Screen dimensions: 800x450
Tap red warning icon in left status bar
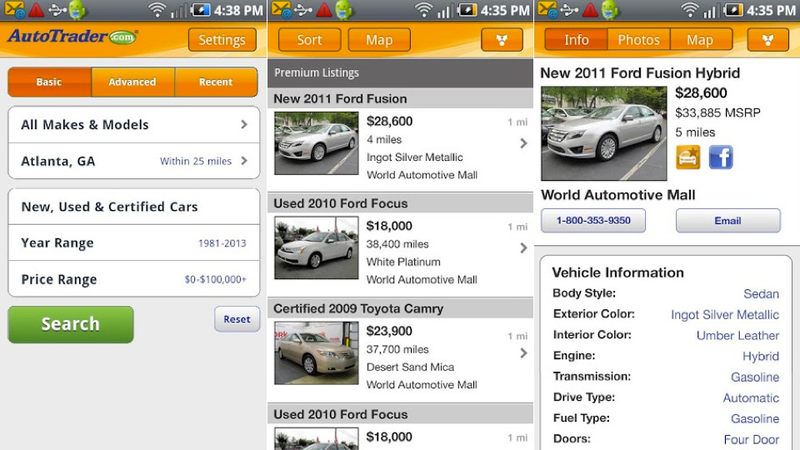pyautogui.click(x=36, y=10)
